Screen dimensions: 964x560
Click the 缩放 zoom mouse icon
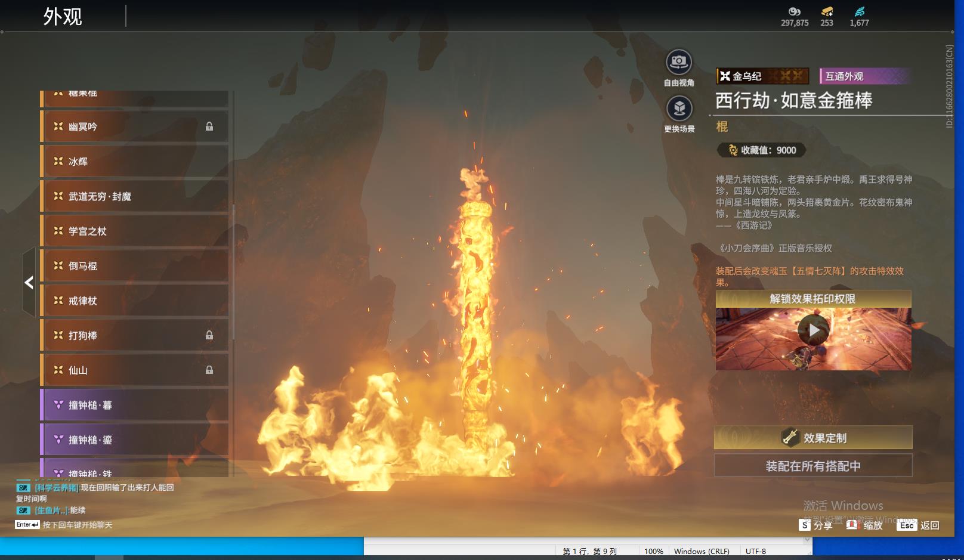852,525
